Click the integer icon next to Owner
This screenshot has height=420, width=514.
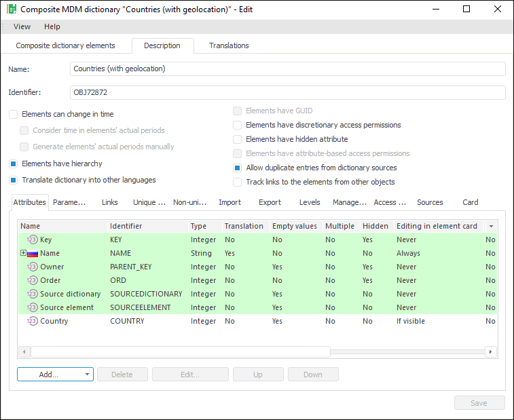coord(32,267)
